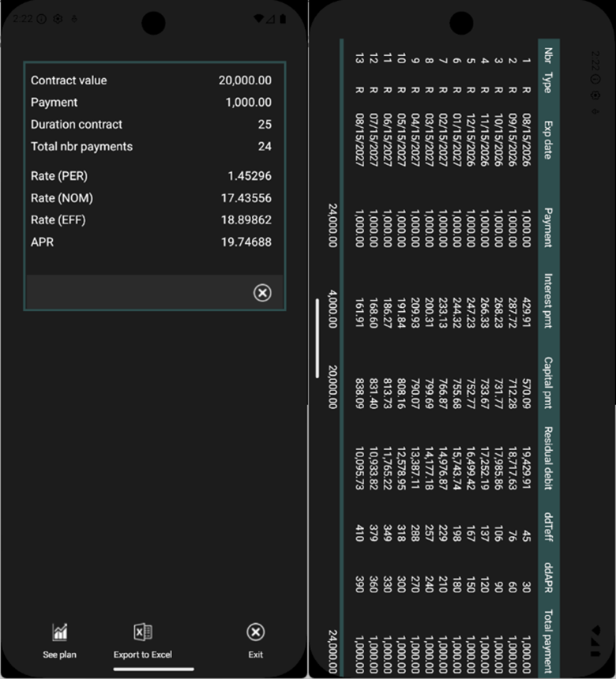616x679 pixels.
Task: Tap the Export to Excel icon
Action: [142, 632]
